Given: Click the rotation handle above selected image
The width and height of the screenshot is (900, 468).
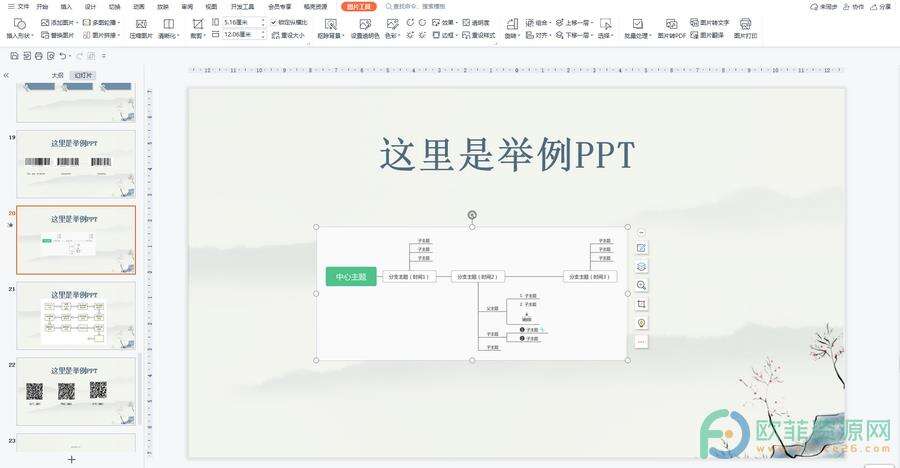Looking at the screenshot, I should (x=472, y=215).
